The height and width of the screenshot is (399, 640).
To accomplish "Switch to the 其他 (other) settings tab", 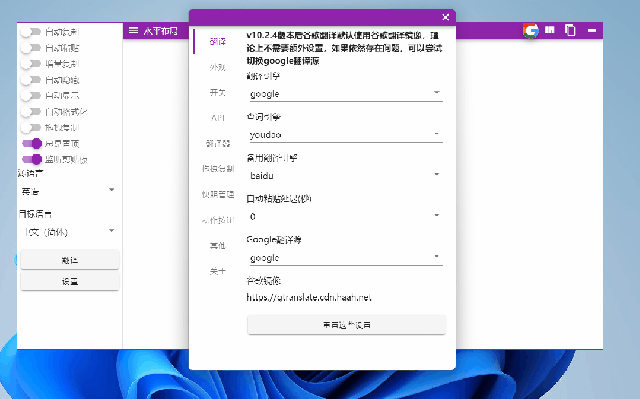I will (218, 246).
